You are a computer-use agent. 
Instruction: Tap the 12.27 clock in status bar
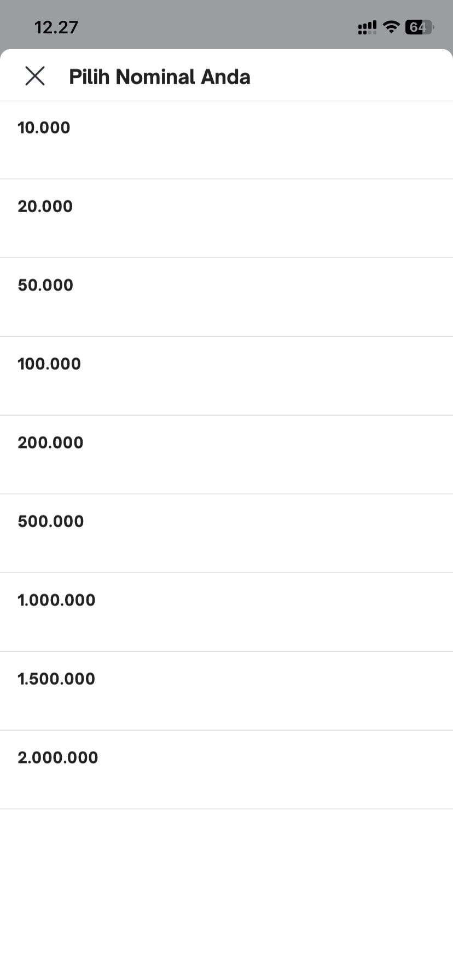coord(56,27)
